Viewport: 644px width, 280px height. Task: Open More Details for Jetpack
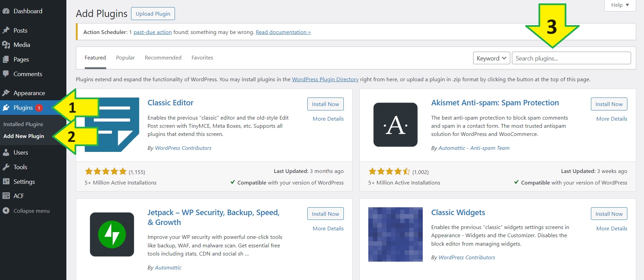tap(328, 228)
